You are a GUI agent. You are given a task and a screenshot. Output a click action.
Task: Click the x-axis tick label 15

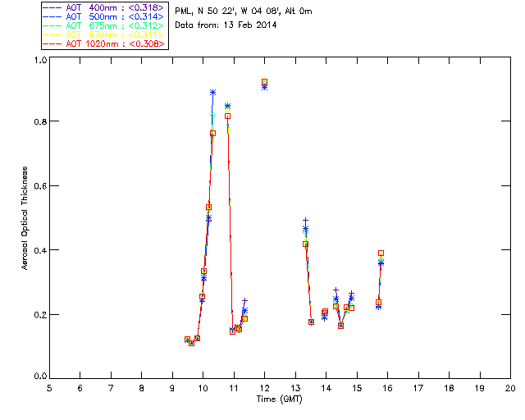point(357,388)
